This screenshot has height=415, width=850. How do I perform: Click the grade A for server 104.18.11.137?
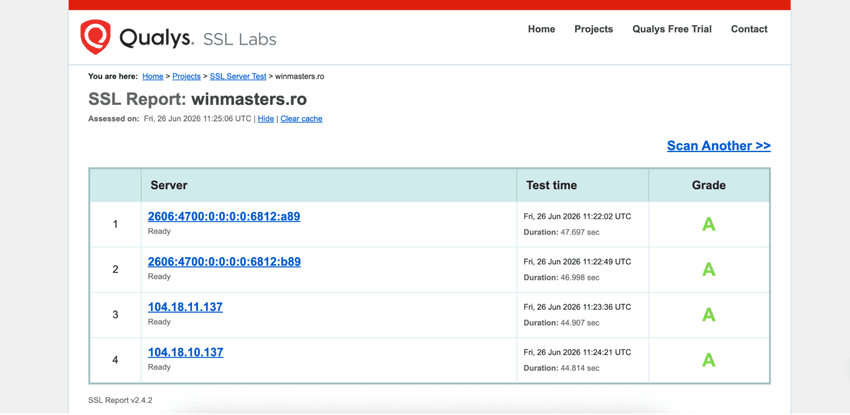click(x=709, y=315)
